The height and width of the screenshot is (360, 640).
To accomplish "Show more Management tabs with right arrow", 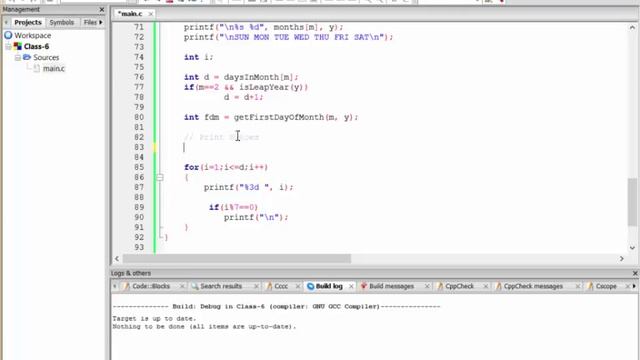I will click(101, 22).
